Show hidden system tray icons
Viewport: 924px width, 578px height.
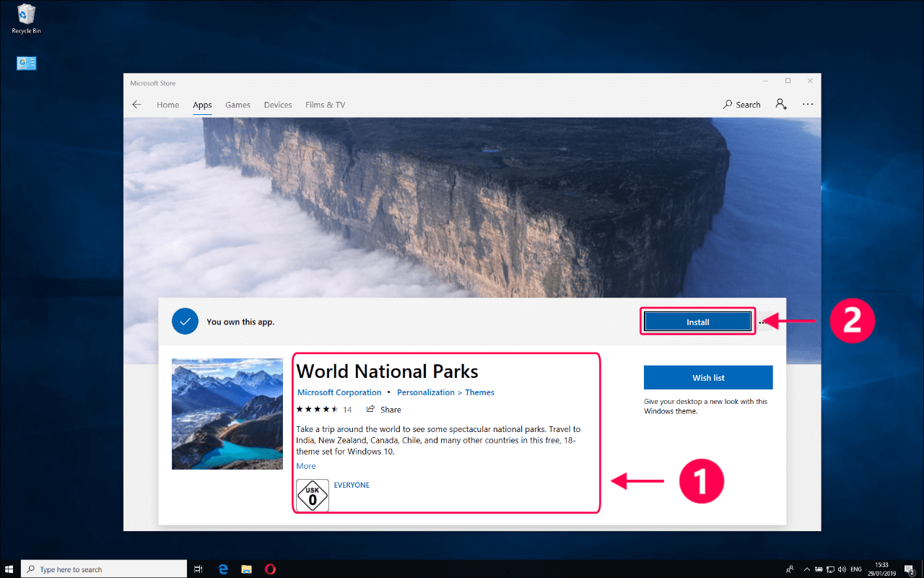808,569
